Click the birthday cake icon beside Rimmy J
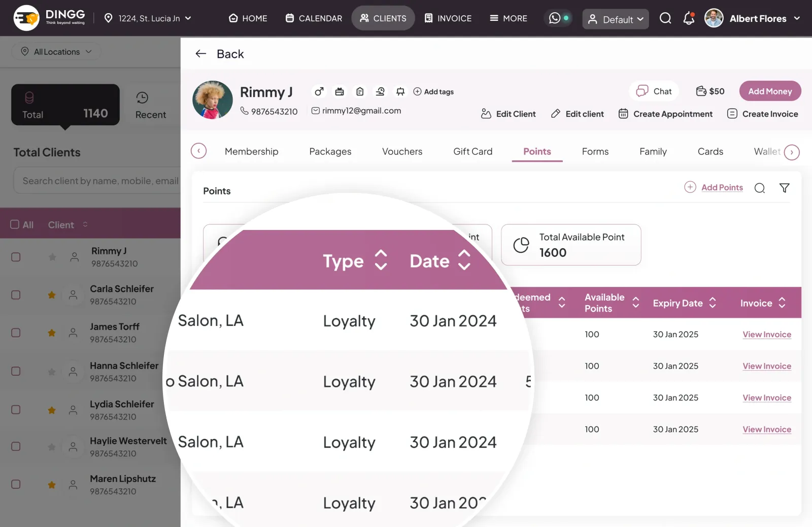Viewport: 812px width, 527px height. (x=340, y=91)
